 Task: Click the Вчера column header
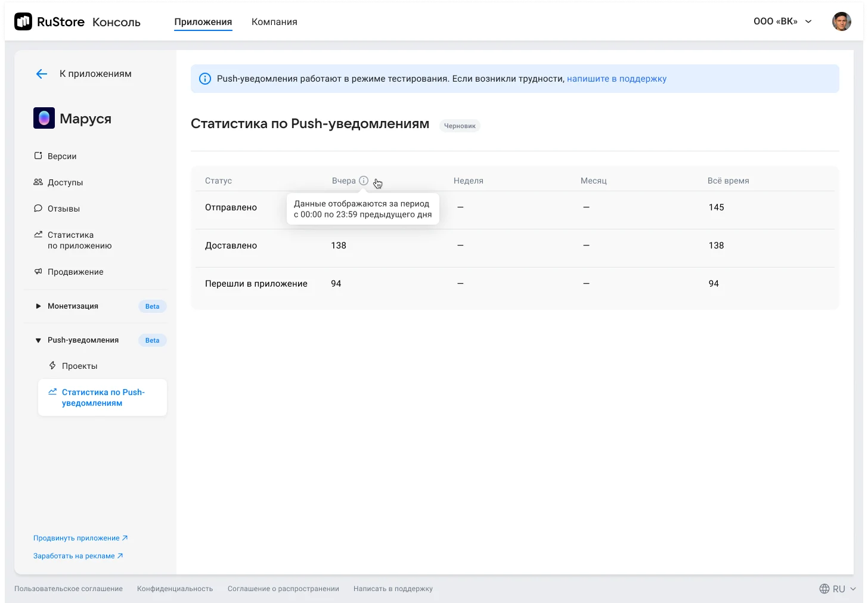[343, 181]
